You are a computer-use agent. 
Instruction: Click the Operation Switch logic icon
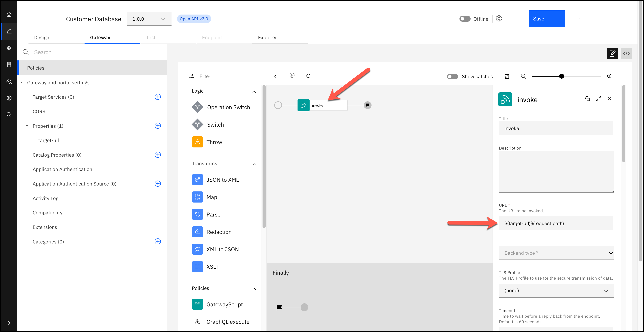[x=197, y=107]
